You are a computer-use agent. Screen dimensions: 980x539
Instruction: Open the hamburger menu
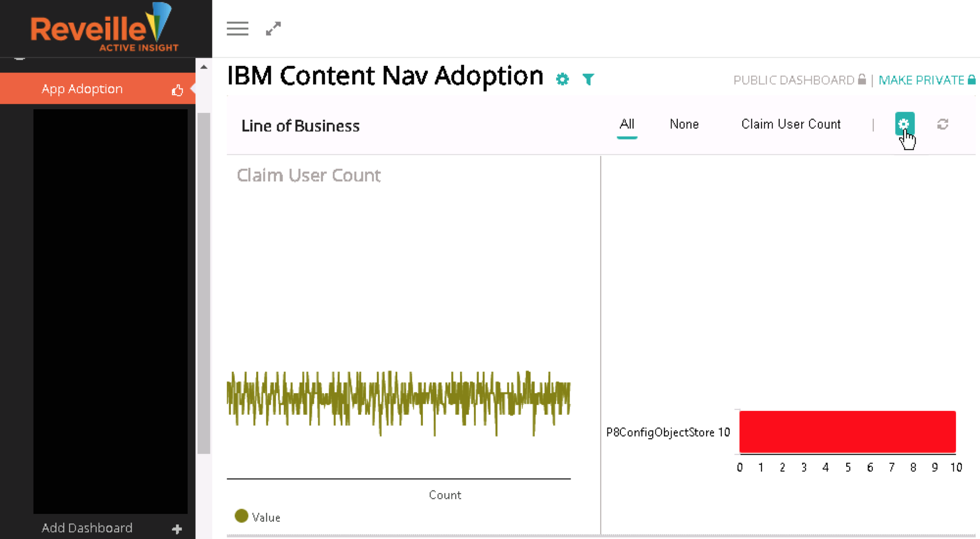[x=237, y=29]
